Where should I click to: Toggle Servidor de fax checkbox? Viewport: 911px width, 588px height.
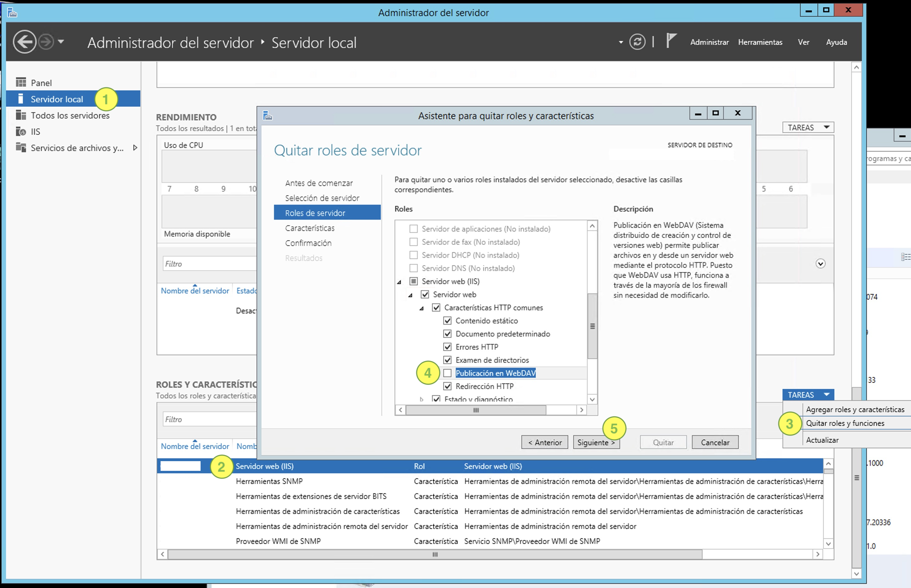tap(414, 242)
